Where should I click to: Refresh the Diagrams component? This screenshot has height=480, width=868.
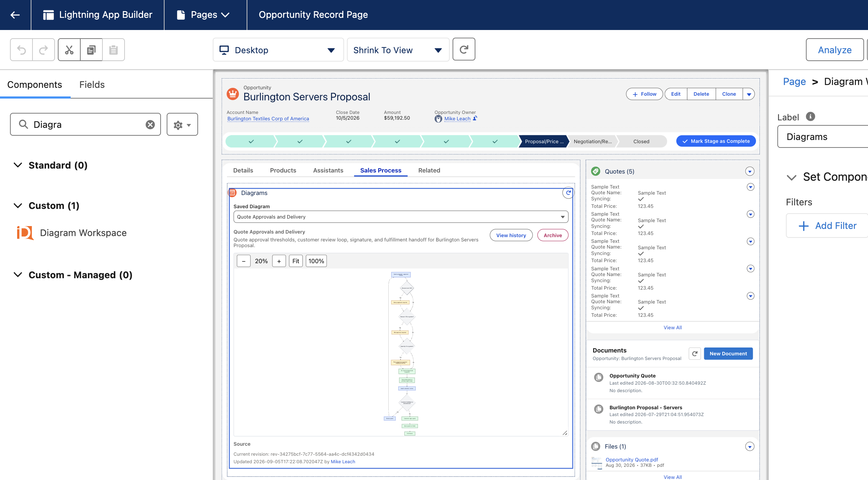[568, 193]
